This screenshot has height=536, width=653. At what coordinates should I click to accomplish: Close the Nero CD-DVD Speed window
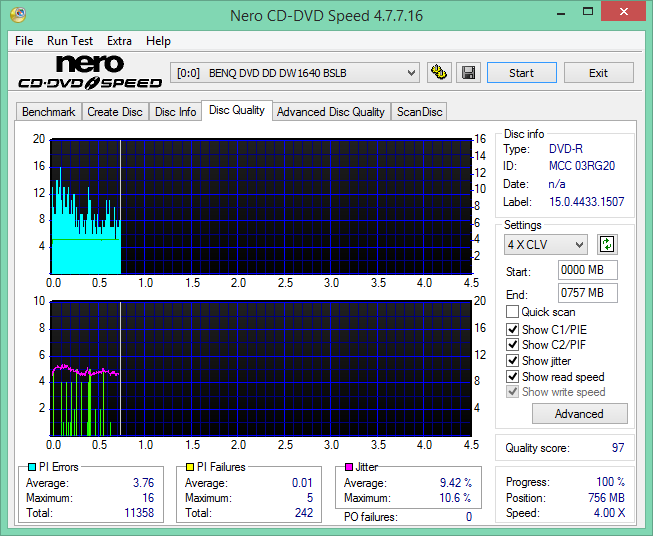point(623,12)
